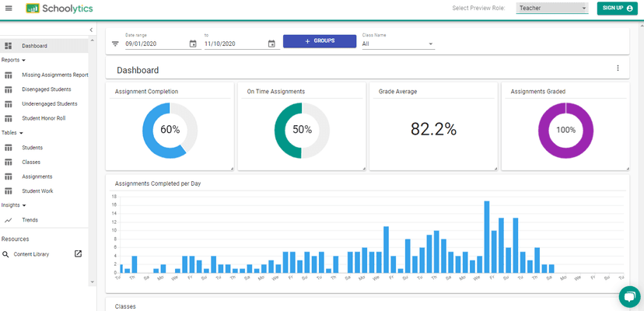Click the 60% Assignment Completion donut chart
The image size is (644, 311).
tap(170, 131)
